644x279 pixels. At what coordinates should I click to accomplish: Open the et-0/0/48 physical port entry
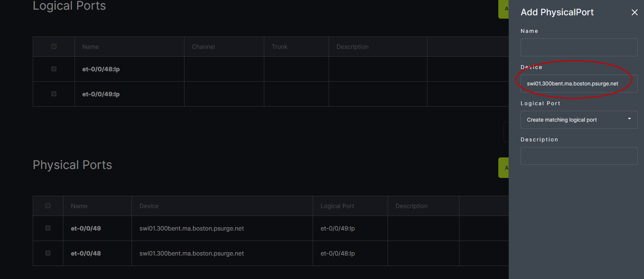tap(86, 254)
